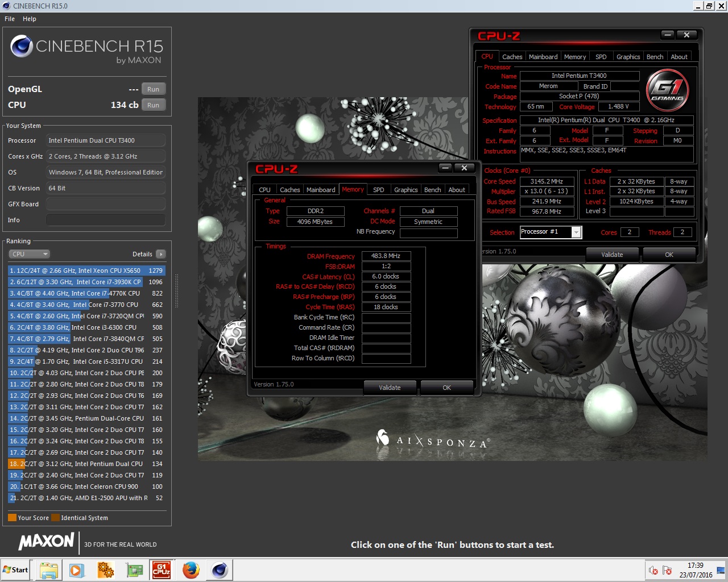Screen dimensions: 728x582
Task: Switch to SPD tab in Memory window
Action: pos(379,190)
